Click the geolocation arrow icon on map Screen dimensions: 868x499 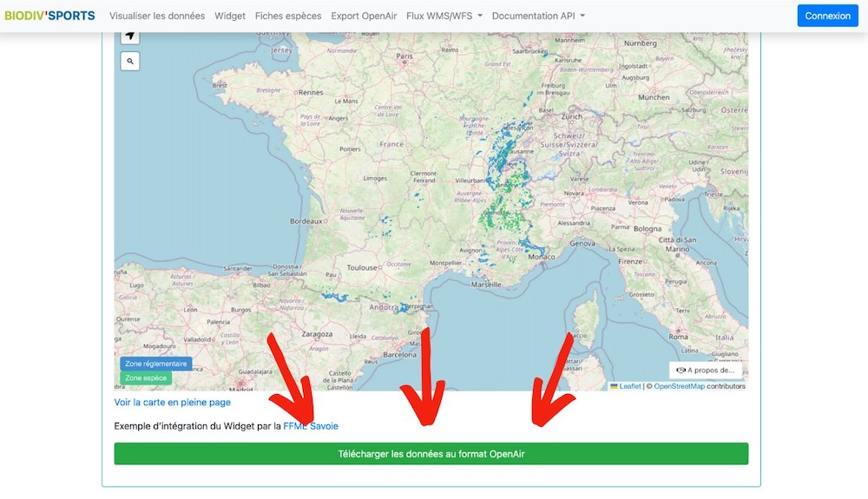click(x=130, y=36)
